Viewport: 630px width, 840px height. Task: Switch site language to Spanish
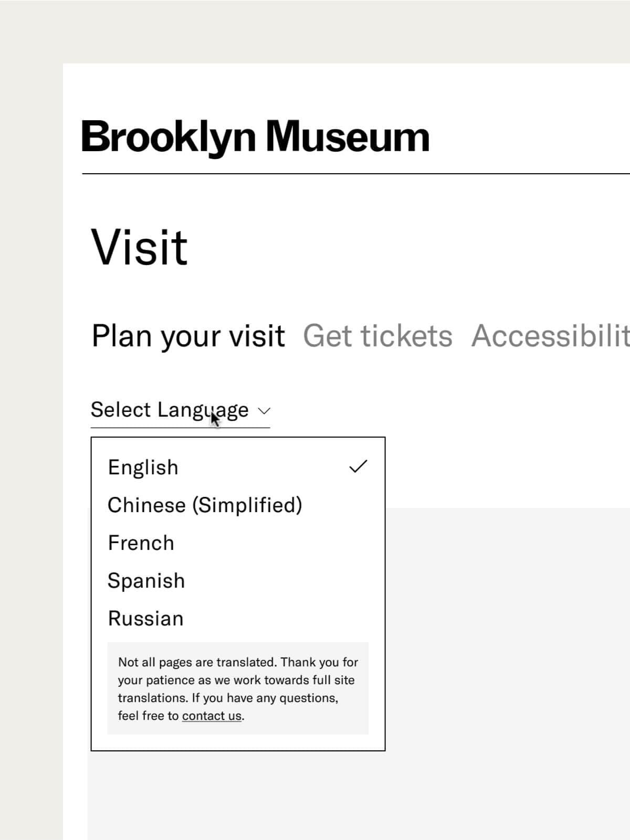point(146,581)
